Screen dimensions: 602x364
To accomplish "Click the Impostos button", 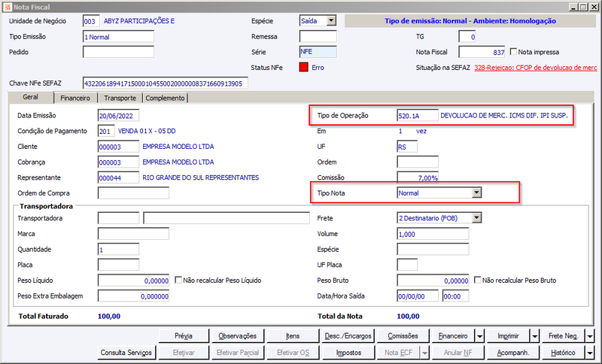I will point(348,353).
